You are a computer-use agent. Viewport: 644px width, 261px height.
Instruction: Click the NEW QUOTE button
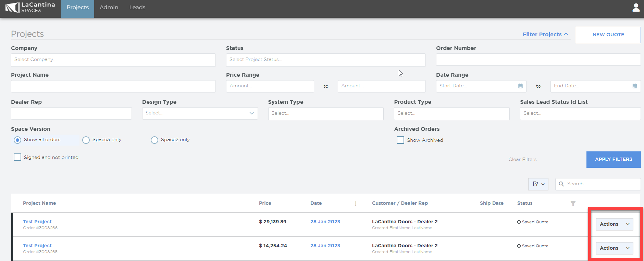point(608,35)
